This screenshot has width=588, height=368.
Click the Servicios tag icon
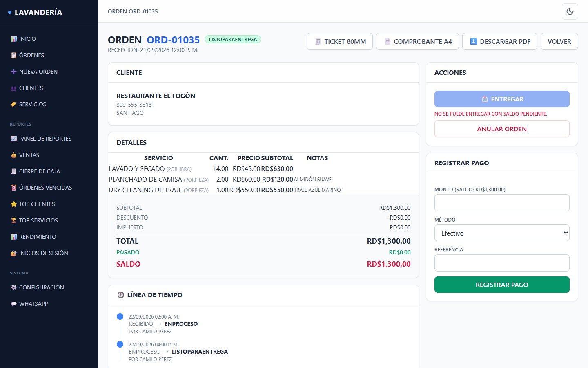[14, 104]
